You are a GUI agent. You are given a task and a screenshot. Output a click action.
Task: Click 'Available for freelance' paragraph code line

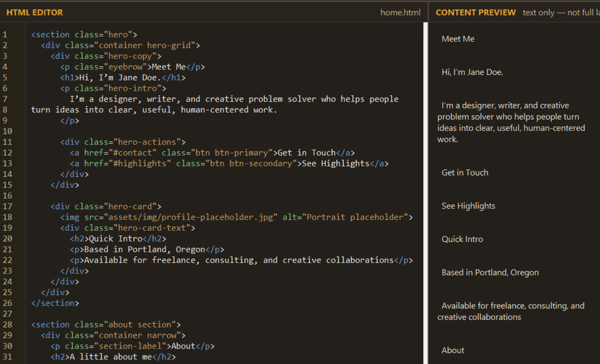tap(241, 260)
